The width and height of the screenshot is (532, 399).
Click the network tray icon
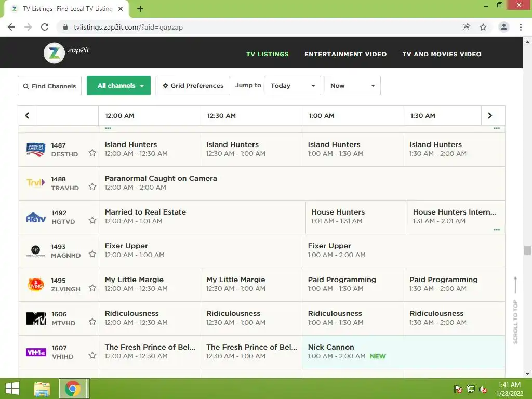(x=470, y=389)
